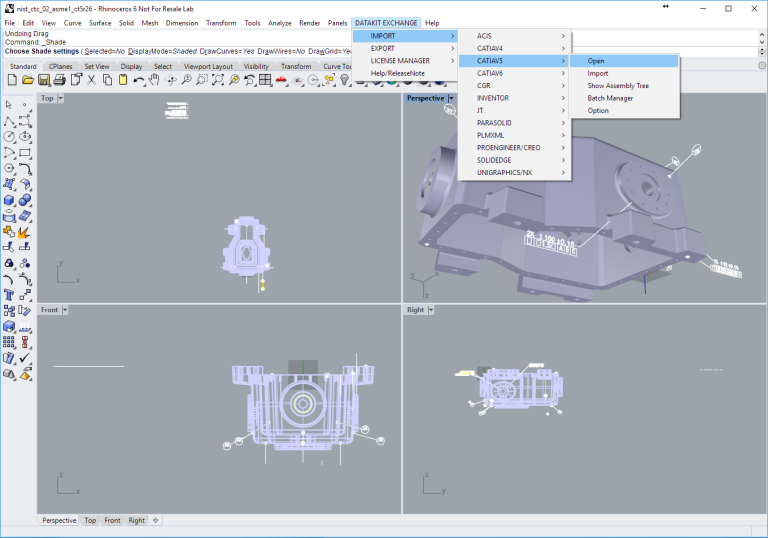This screenshot has height=538, width=768.
Task: Toggle the Selected=No command option
Action: [105, 51]
